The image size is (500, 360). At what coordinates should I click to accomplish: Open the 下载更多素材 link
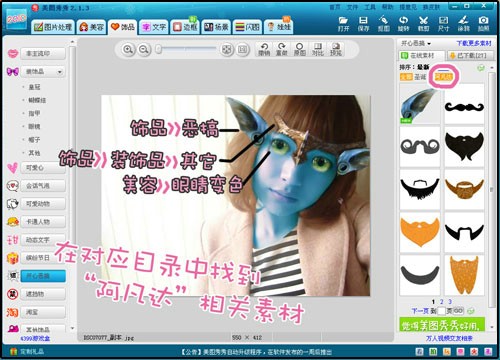point(474,43)
